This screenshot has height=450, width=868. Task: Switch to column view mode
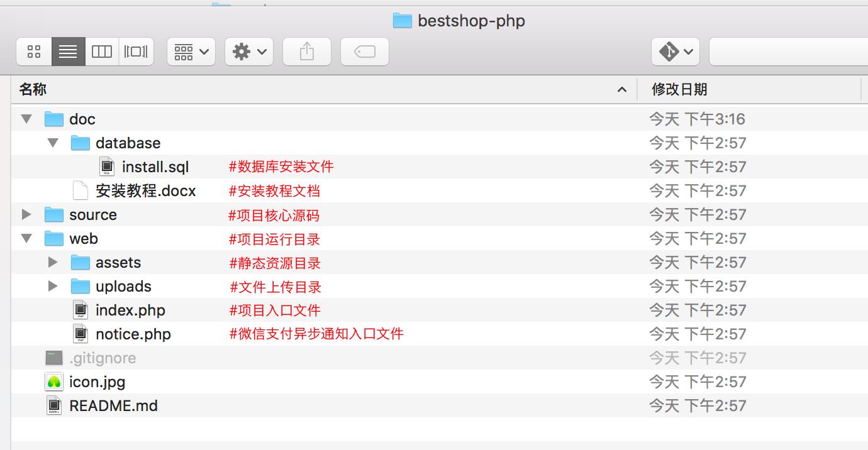point(102,52)
